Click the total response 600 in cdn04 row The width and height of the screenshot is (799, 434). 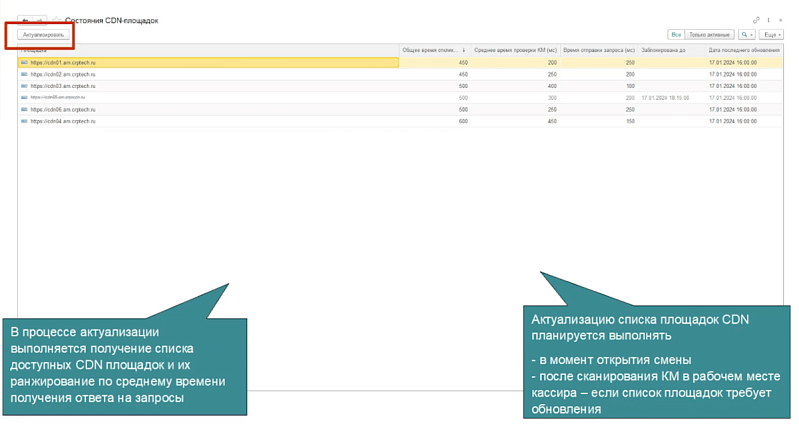(463, 121)
